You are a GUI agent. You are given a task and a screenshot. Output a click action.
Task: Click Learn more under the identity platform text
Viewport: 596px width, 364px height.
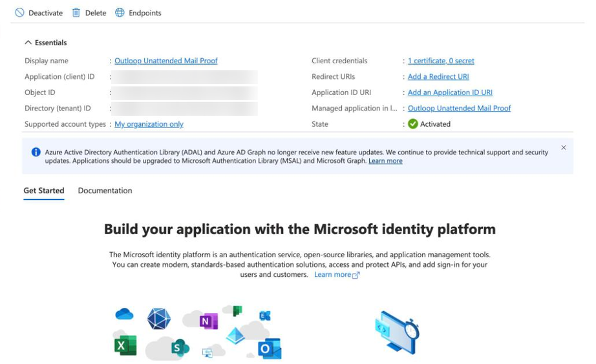(332, 275)
